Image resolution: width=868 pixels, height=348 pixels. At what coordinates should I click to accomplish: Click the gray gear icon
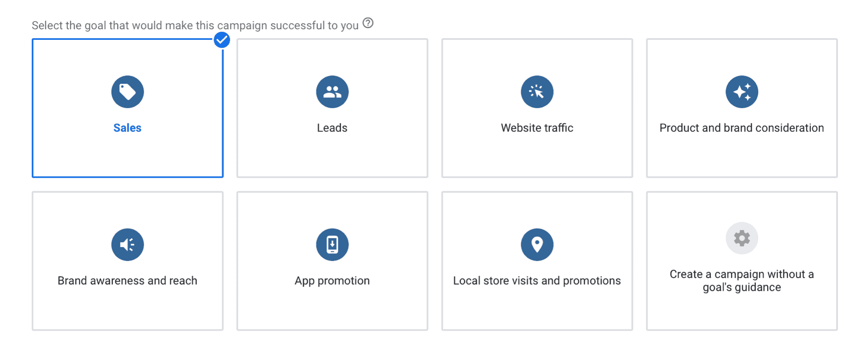pyautogui.click(x=742, y=238)
